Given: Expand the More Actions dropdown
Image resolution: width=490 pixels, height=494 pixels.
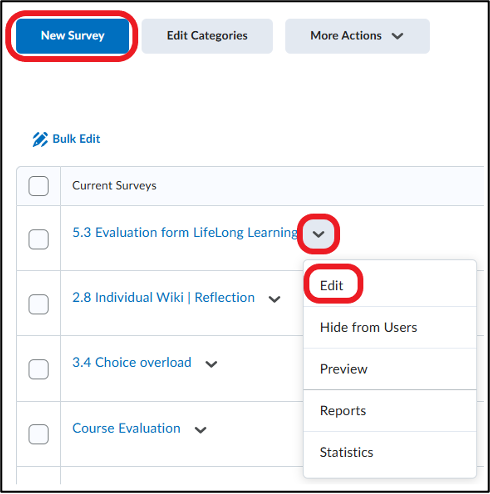Looking at the screenshot, I should 357,36.
